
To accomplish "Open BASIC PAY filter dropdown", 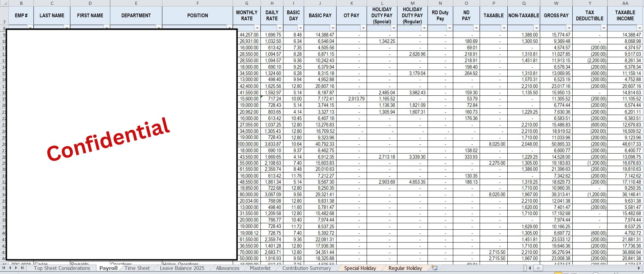I will [333, 28].
